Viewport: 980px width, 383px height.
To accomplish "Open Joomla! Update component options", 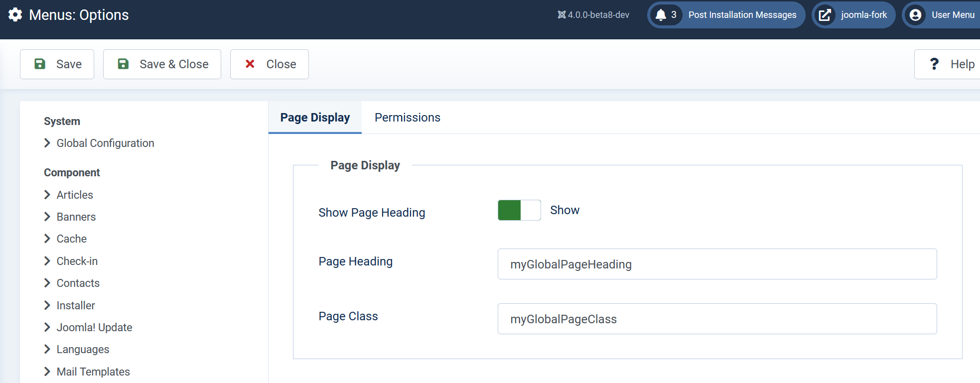I will click(x=94, y=327).
